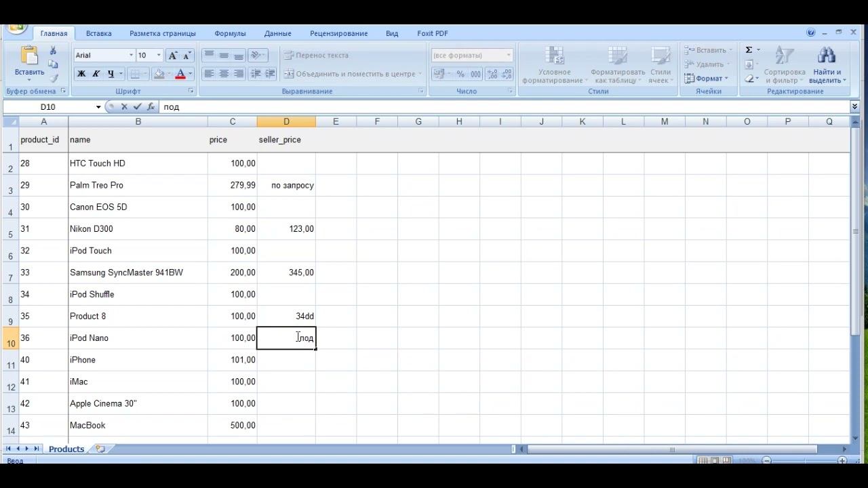Click the Cut scissors icon
The height and width of the screenshot is (488, 868).
click(53, 51)
